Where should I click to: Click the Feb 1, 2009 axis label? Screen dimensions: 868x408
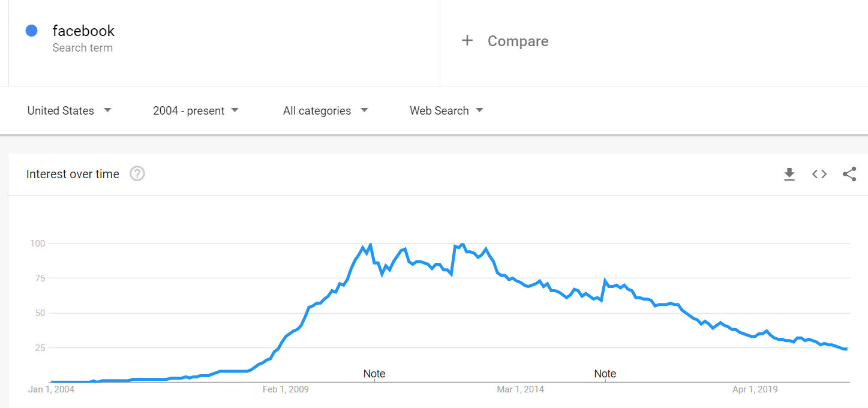pyautogui.click(x=286, y=389)
